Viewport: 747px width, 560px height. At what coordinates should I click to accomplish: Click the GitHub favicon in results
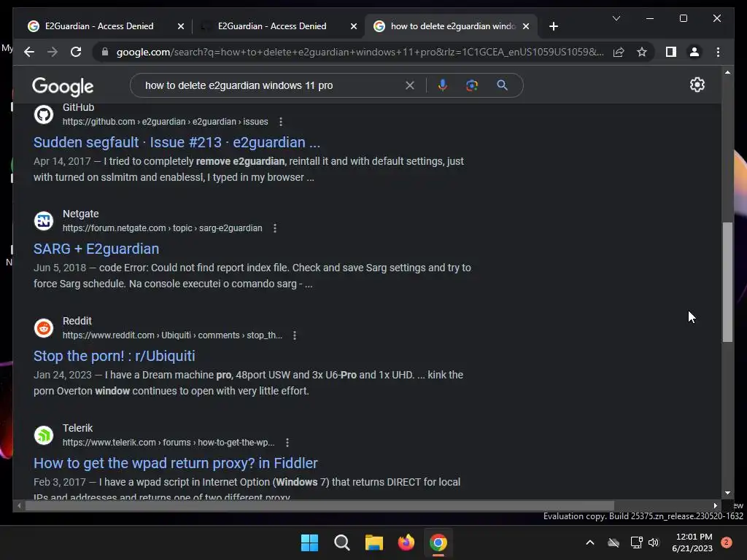43,114
